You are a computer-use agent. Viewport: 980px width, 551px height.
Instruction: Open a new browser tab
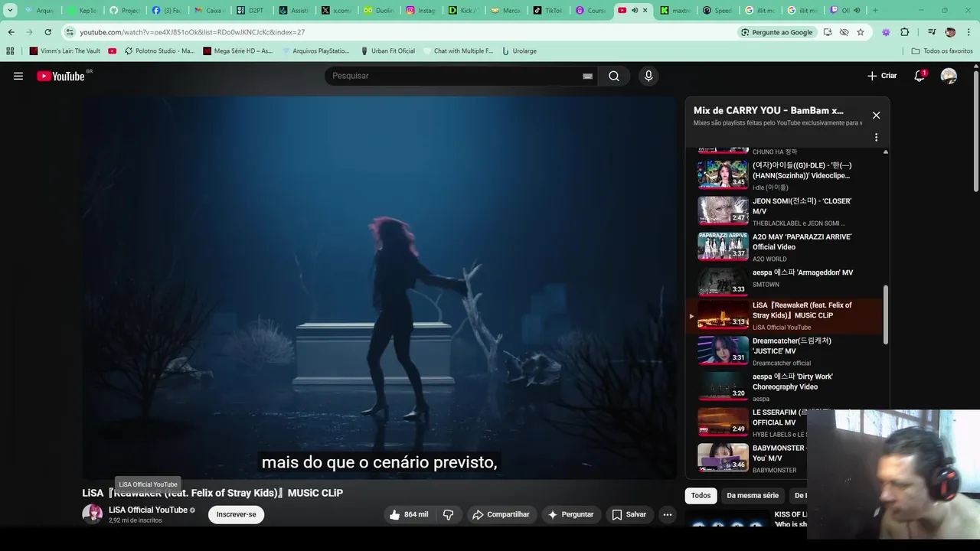[x=875, y=11]
